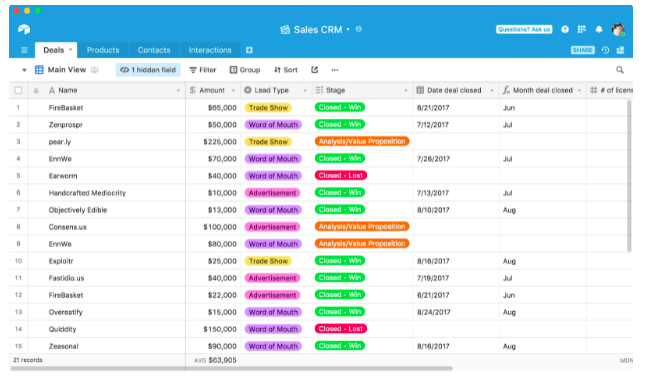Open the user profile avatar
Screen dimensions: 650x390
tap(618, 29)
